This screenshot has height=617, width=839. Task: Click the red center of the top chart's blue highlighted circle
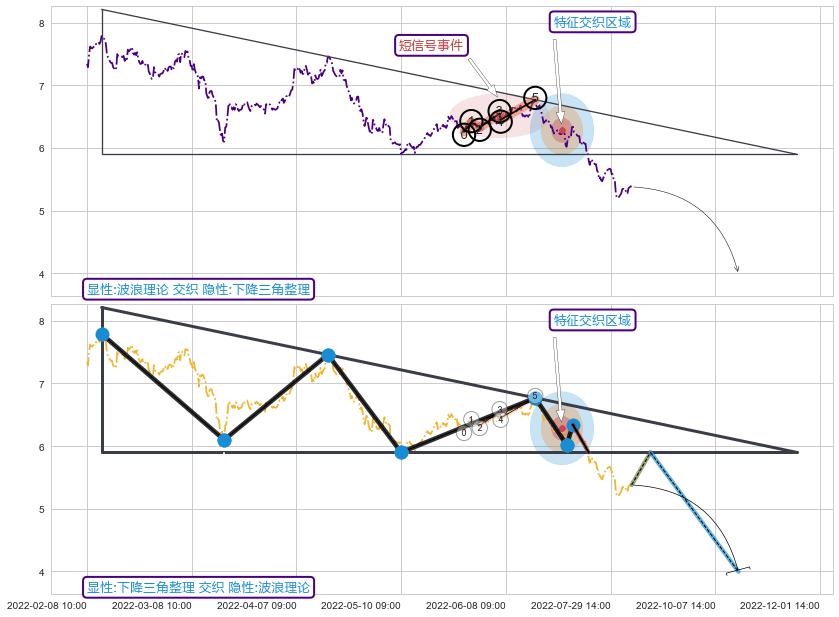pos(562,130)
